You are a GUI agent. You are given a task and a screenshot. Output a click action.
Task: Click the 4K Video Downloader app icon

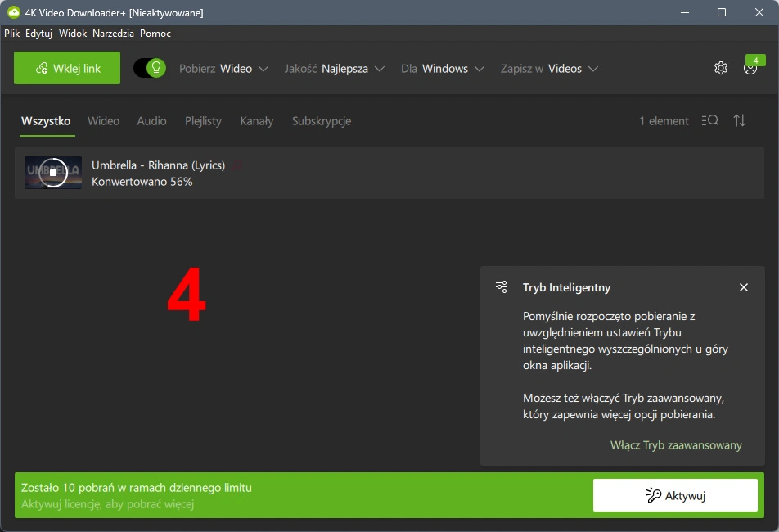pos(13,12)
